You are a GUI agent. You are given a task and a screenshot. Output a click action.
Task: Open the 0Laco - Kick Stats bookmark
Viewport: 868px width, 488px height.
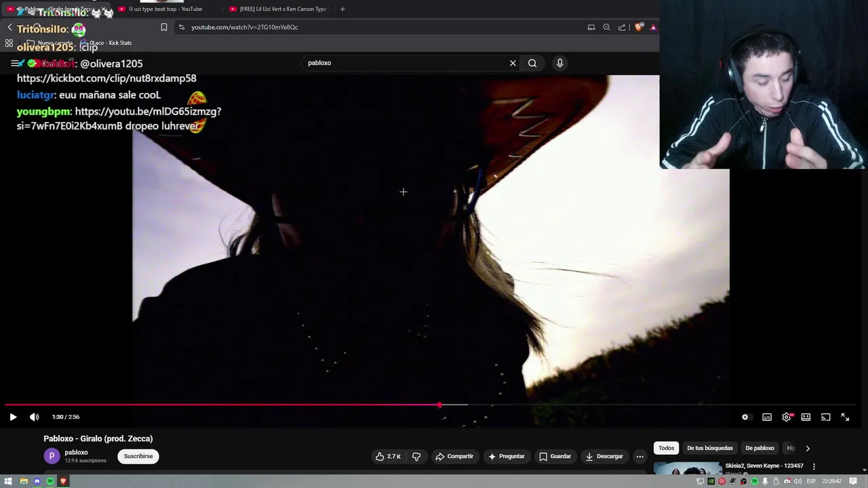(106, 43)
